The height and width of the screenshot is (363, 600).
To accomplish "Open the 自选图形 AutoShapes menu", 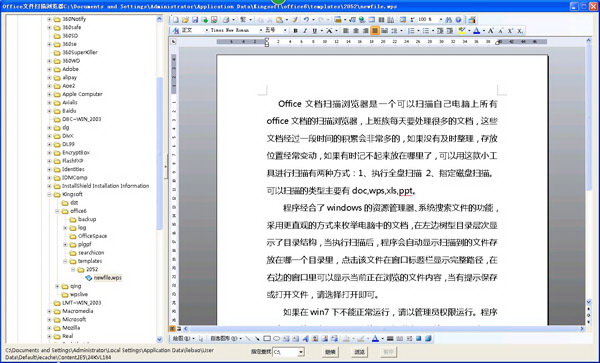I will (226, 339).
